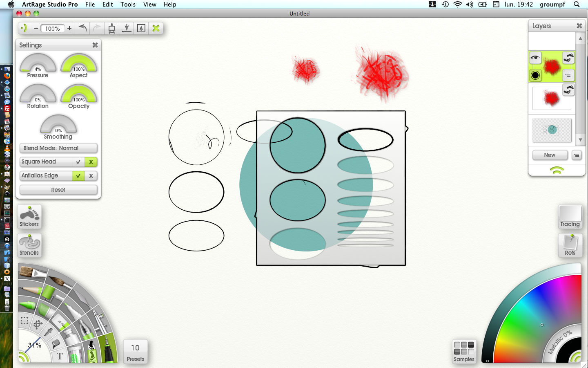Click the Undo arrow in toolbar
The image size is (588, 368).
(x=82, y=28)
